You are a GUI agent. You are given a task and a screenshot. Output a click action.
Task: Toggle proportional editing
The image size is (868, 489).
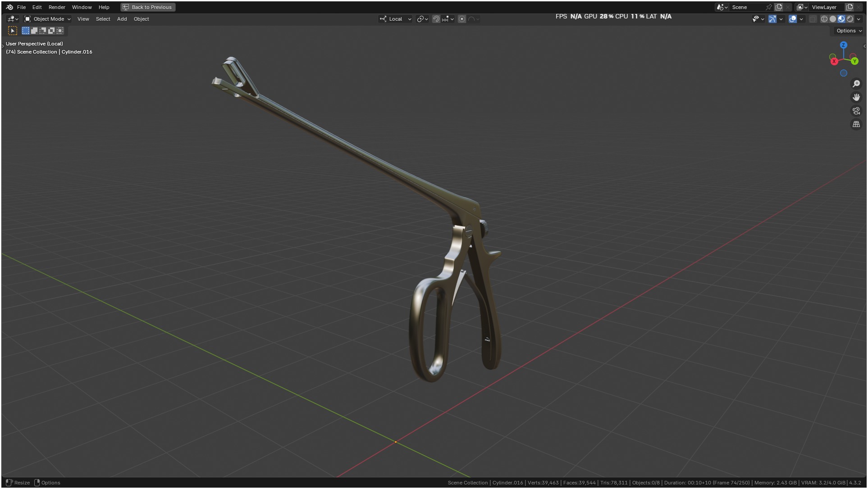coord(462,19)
